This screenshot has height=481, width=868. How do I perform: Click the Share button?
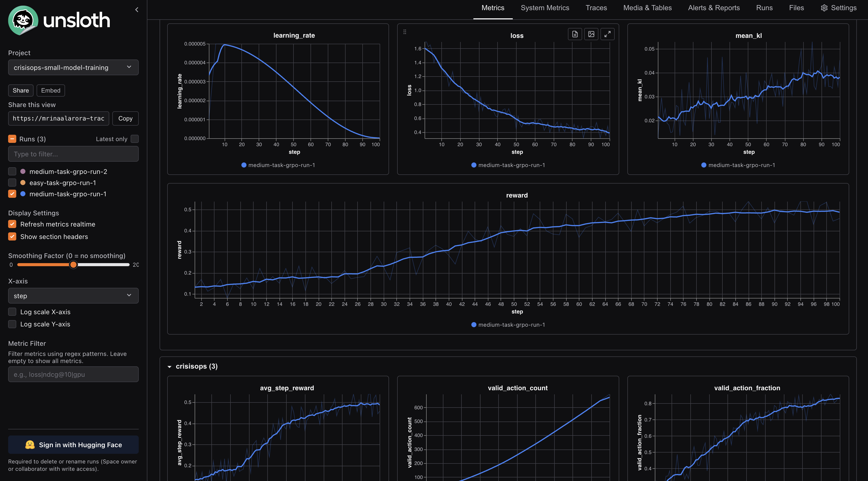coord(21,90)
